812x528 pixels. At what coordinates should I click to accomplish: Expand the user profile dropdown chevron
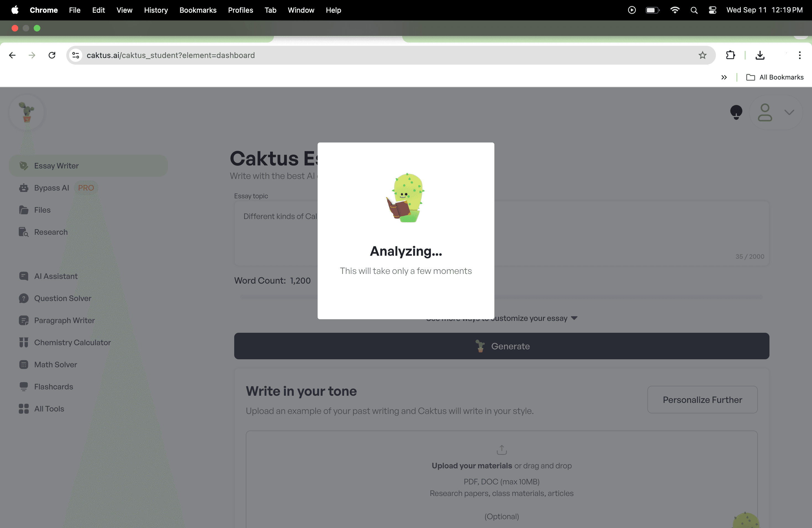point(789,112)
